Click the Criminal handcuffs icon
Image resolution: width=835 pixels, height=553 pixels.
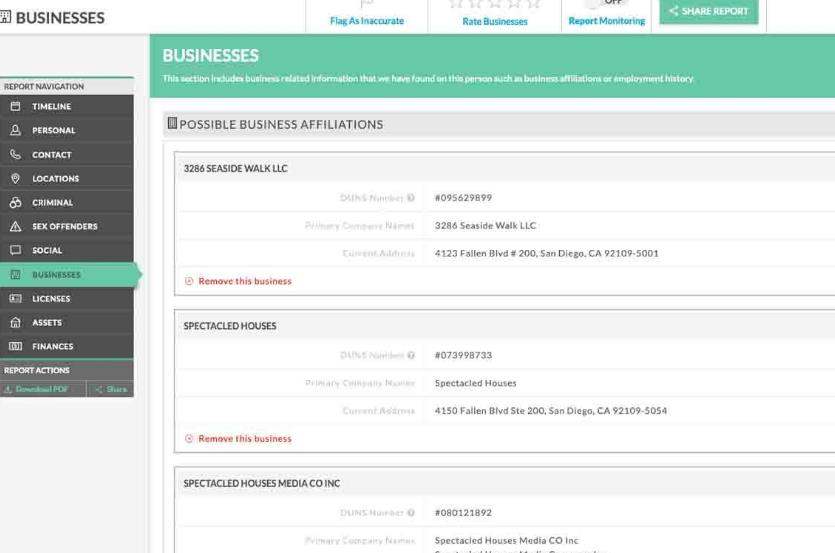(x=15, y=202)
